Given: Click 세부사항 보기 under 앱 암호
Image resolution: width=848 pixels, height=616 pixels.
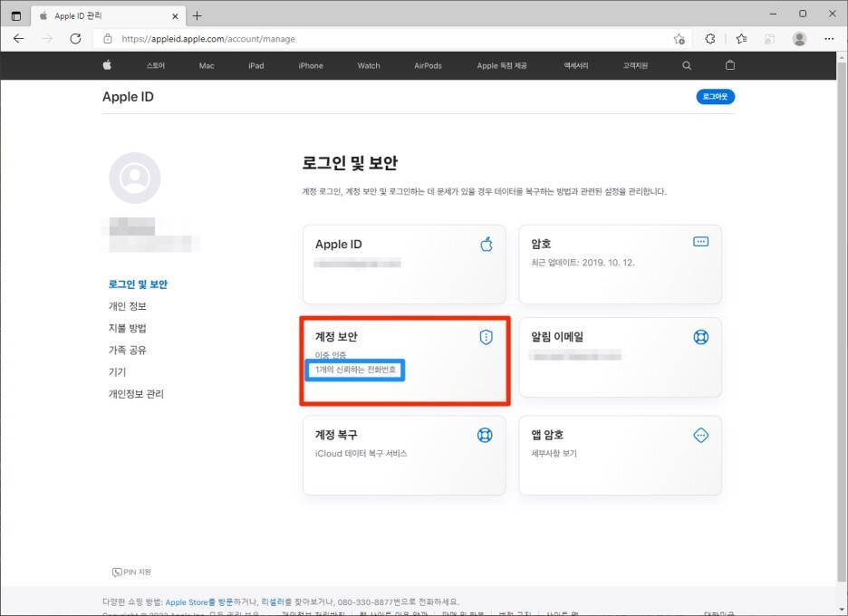Looking at the screenshot, I should [x=554, y=453].
